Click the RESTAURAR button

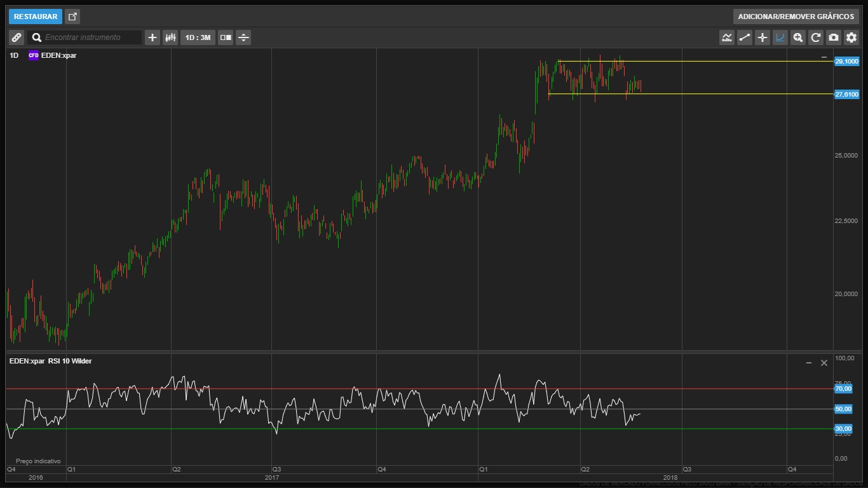[x=36, y=17]
